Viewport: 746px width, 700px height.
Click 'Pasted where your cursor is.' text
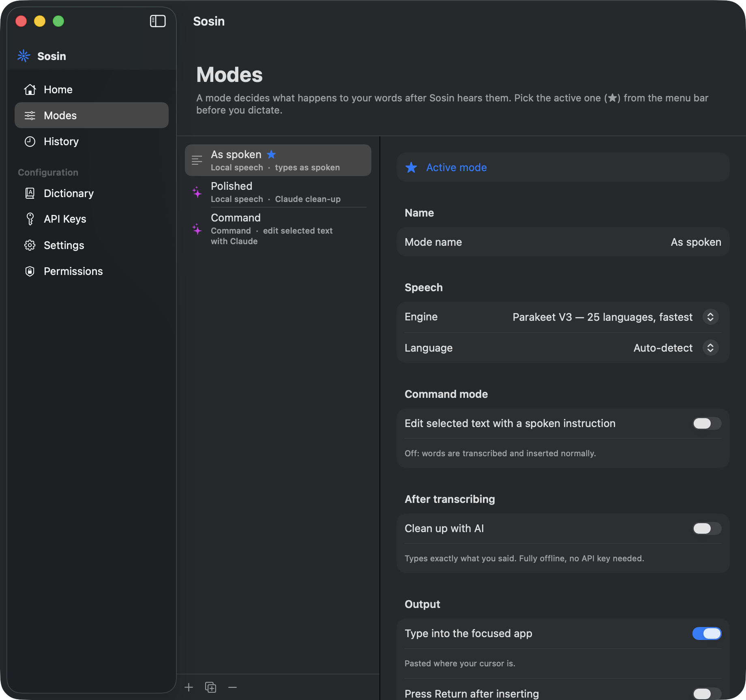460,663
